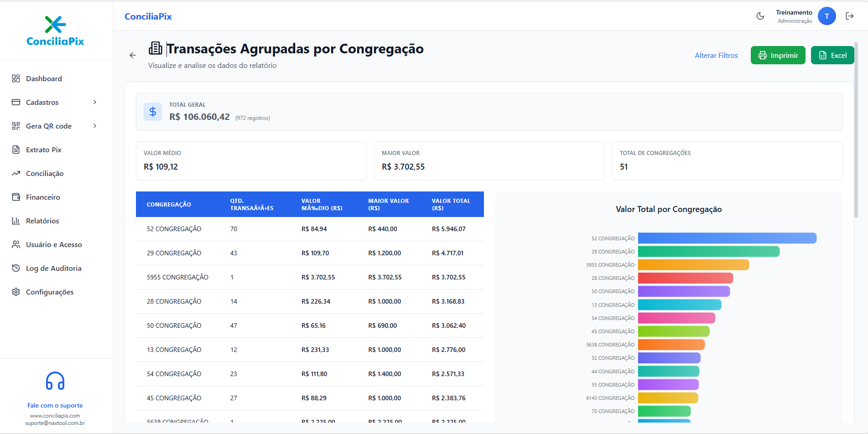Image resolution: width=868 pixels, height=434 pixels.
Task: Expand the Cadastros sidebar chevron
Action: 95,102
